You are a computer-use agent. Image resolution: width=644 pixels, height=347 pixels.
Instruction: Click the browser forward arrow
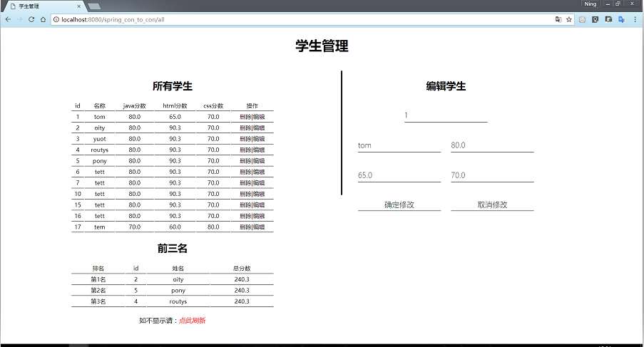point(19,19)
